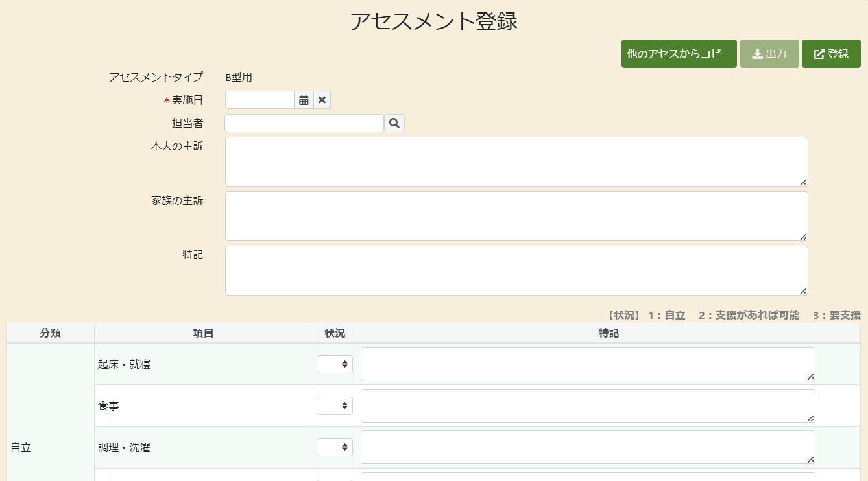The image size is (868, 481).
Task: Open the 状況 dropdown for 起床・就寝
Action: (x=335, y=364)
